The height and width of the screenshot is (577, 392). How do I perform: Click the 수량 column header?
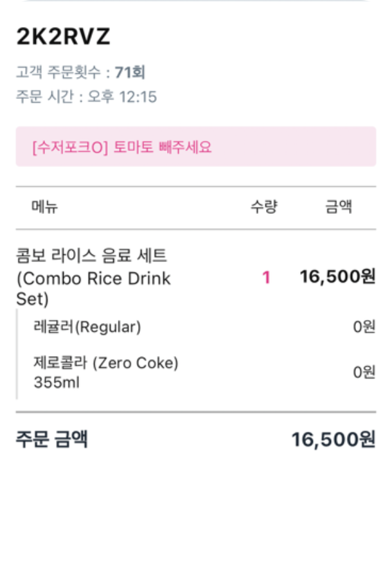click(x=263, y=207)
